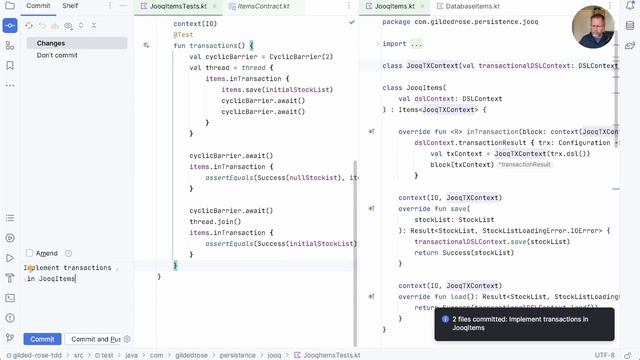Screen dimensions: 640x360
Task: Click the Collapse All toolbar icon
Action: (x=94, y=25)
